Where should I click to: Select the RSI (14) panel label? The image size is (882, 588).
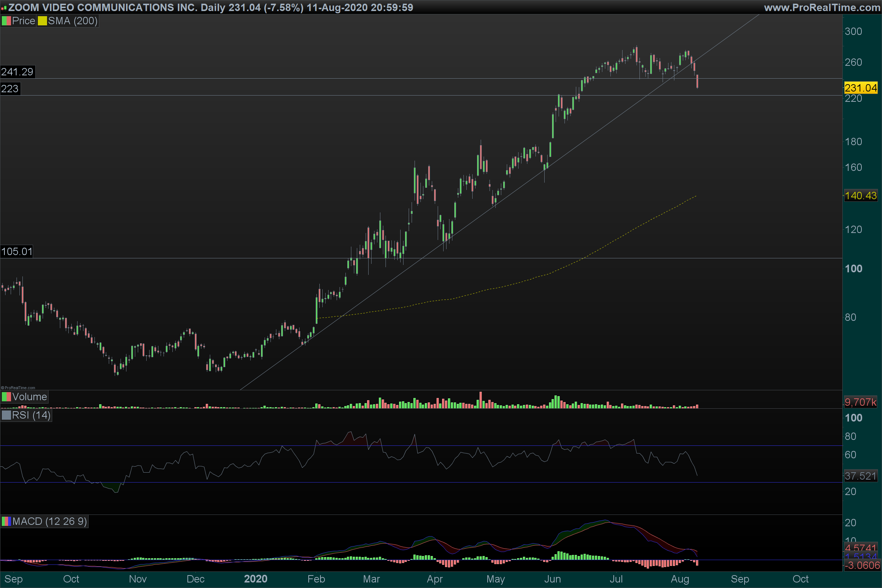point(31,415)
